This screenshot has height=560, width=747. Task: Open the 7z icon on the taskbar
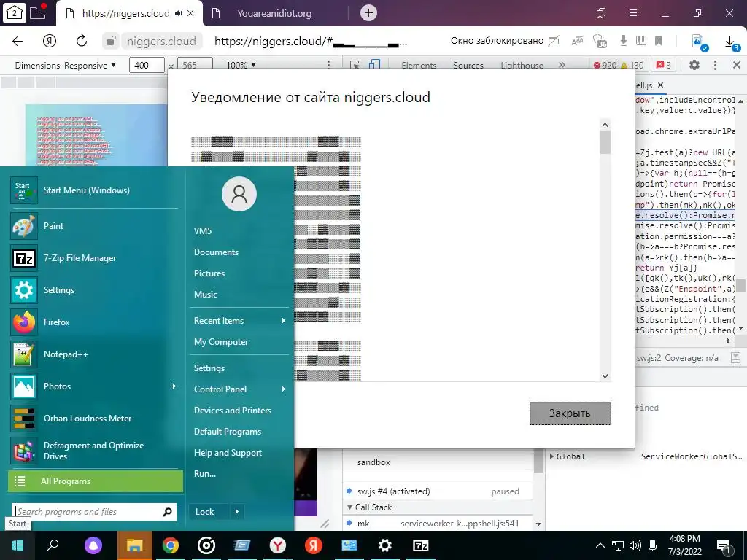(420, 545)
